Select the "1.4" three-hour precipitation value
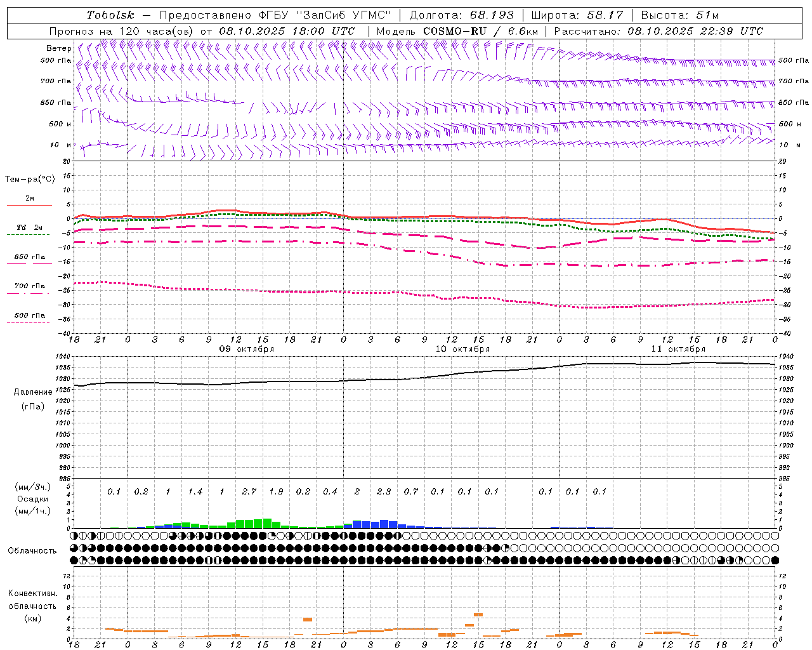Image resolution: width=812 pixels, height=650 pixels. (195, 491)
